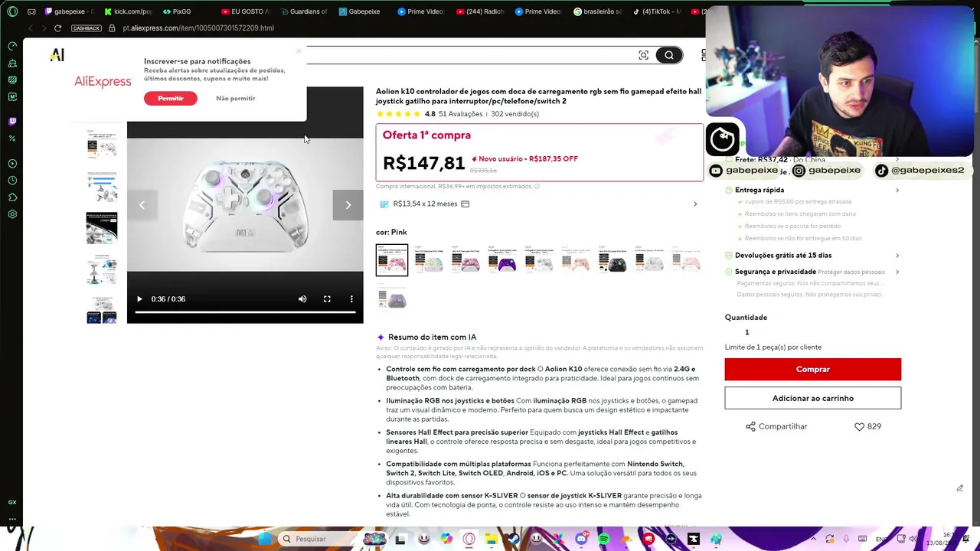Image resolution: width=980 pixels, height=551 pixels.
Task: Click the CASHBACK badge in address bar
Action: pos(86,28)
